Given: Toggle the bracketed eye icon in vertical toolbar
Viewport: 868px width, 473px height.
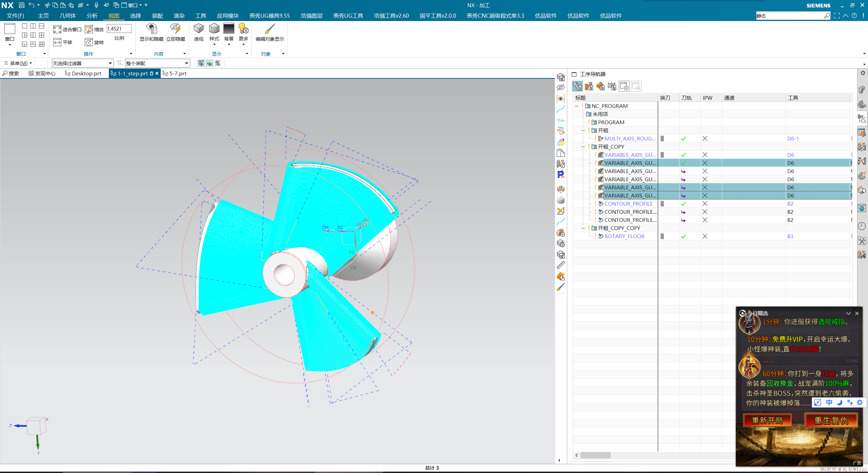Looking at the screenshot, I should 561,99.
